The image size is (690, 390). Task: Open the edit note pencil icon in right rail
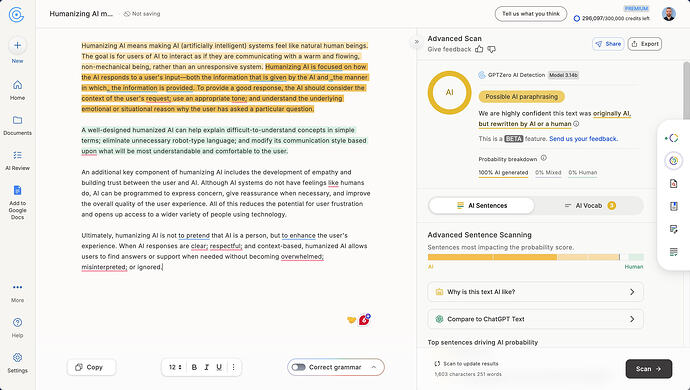coord(673,229)
